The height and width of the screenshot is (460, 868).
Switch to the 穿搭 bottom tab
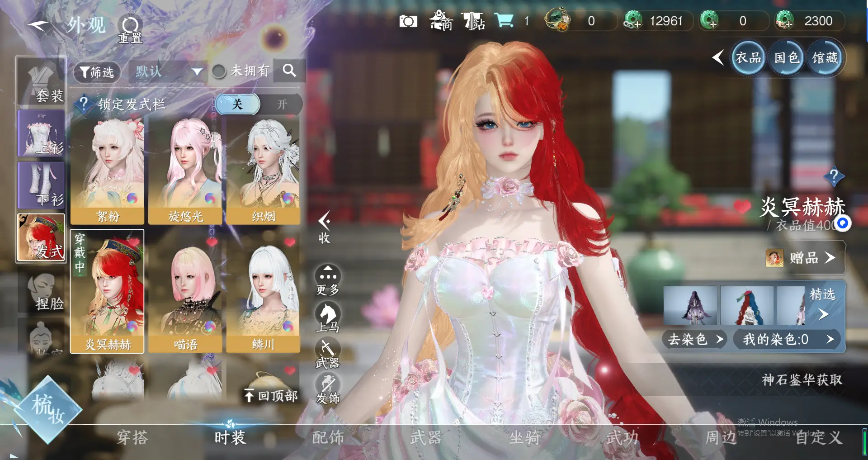[132, 437]
